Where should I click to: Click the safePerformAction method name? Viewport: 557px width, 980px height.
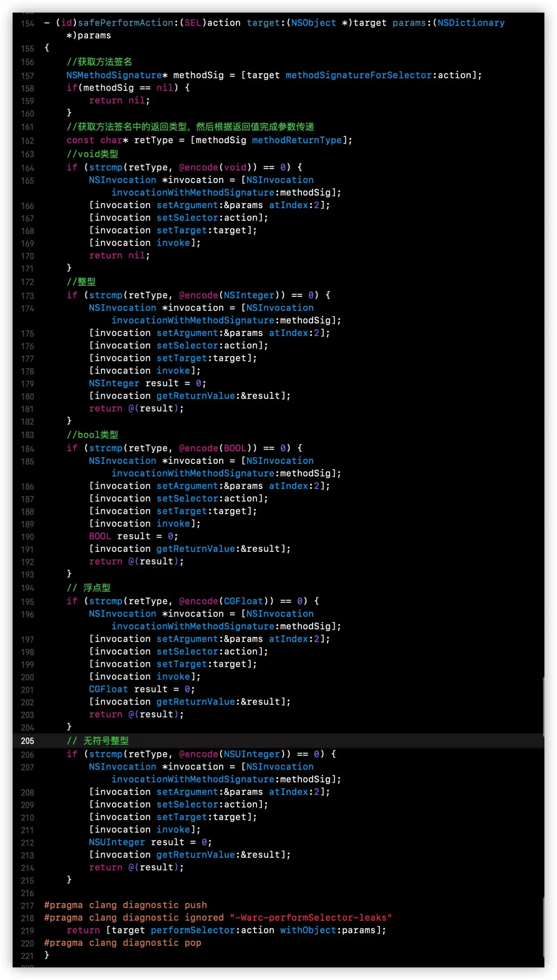pyautogui.click(x=125, y=23)
